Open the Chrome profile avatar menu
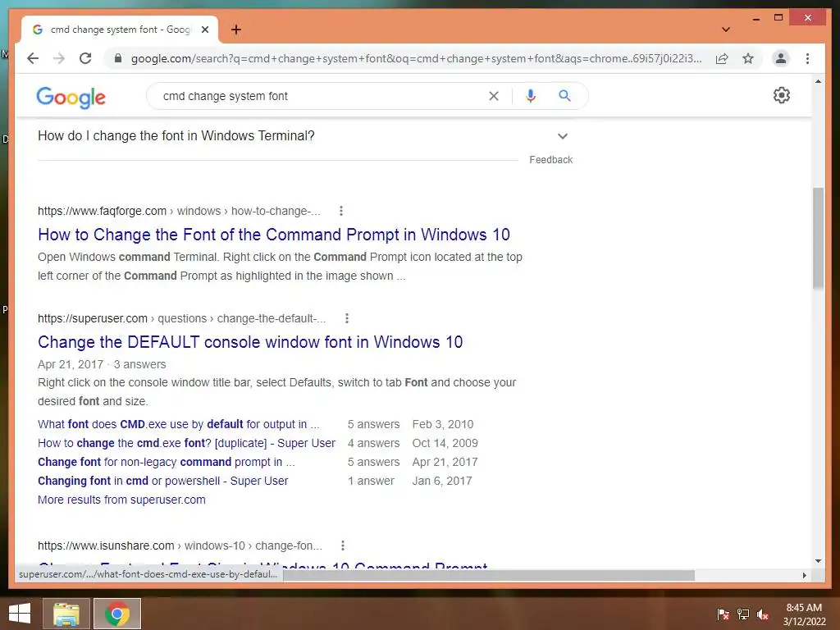 781,58
